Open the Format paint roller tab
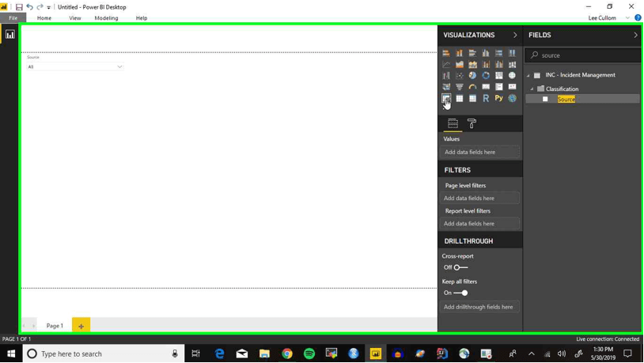Viewport: 644px width, 363px height. tap(472, 123)
